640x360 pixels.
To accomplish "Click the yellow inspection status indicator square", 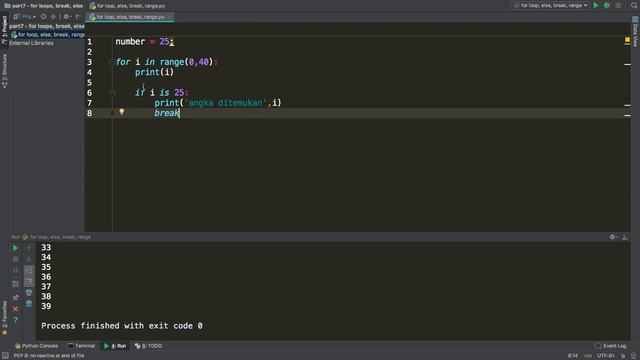I will pos(627,40).
